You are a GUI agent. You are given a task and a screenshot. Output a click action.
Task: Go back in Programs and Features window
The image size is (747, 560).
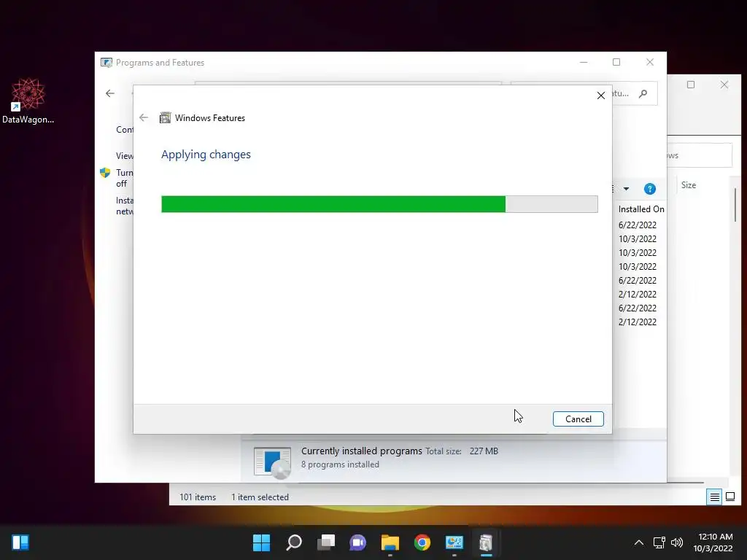(x=110, y=93)
